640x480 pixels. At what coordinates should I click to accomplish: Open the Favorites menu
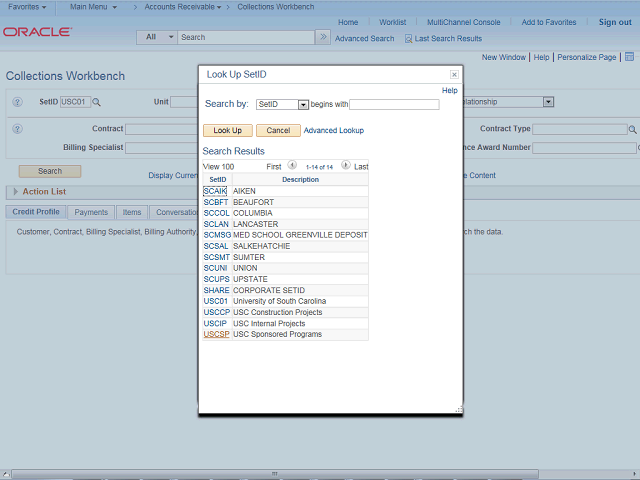[27, 7]
